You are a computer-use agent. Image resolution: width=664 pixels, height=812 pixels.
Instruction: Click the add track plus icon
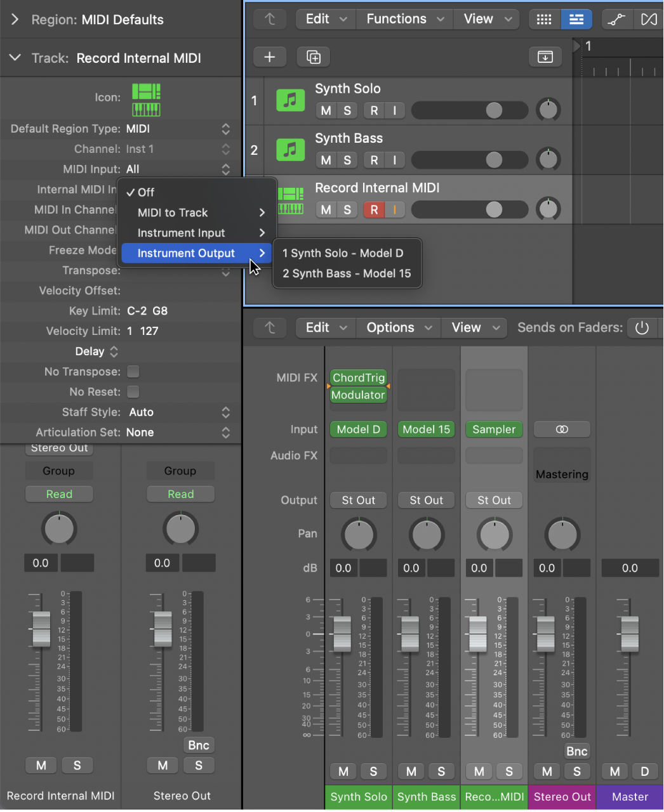[269, 56]
